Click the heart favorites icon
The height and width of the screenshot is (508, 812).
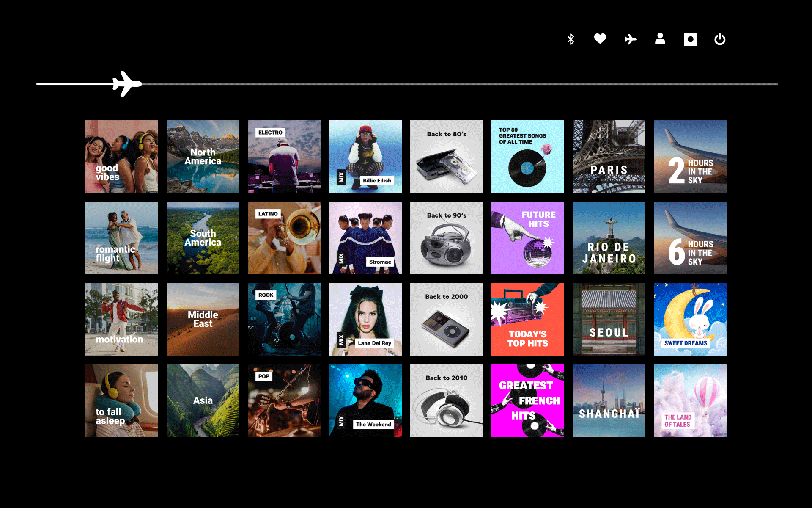tap(600, 39)
